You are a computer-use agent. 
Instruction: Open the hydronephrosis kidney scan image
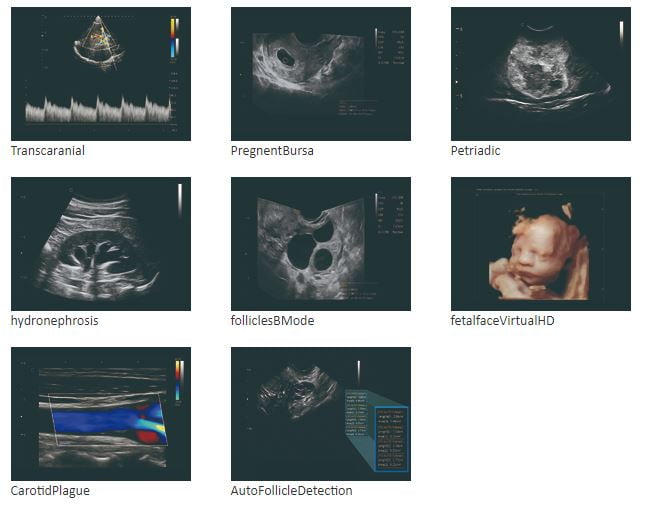point(100,243)
